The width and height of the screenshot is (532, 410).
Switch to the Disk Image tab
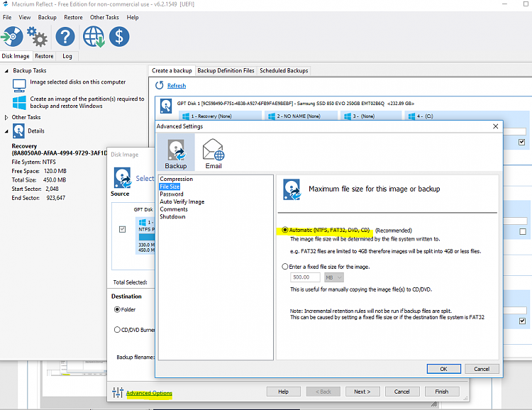tap(16, 56)
